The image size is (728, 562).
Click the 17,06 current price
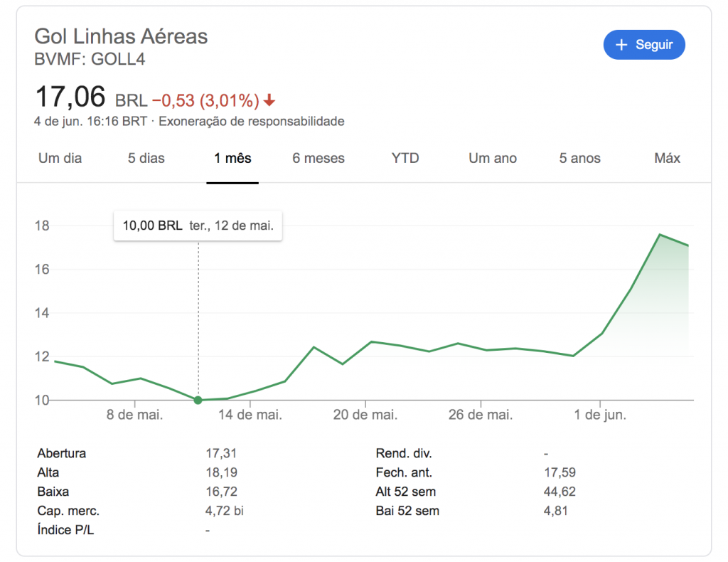[x=70, y=97]
